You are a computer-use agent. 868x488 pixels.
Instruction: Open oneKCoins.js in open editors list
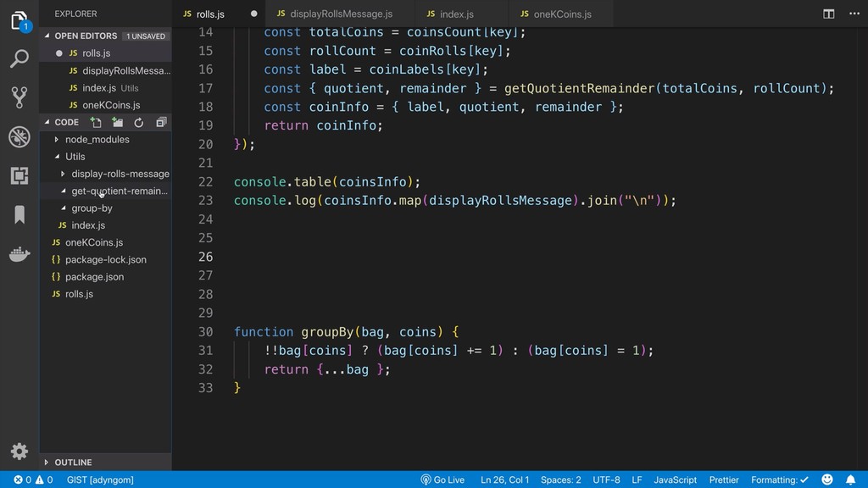105,104
